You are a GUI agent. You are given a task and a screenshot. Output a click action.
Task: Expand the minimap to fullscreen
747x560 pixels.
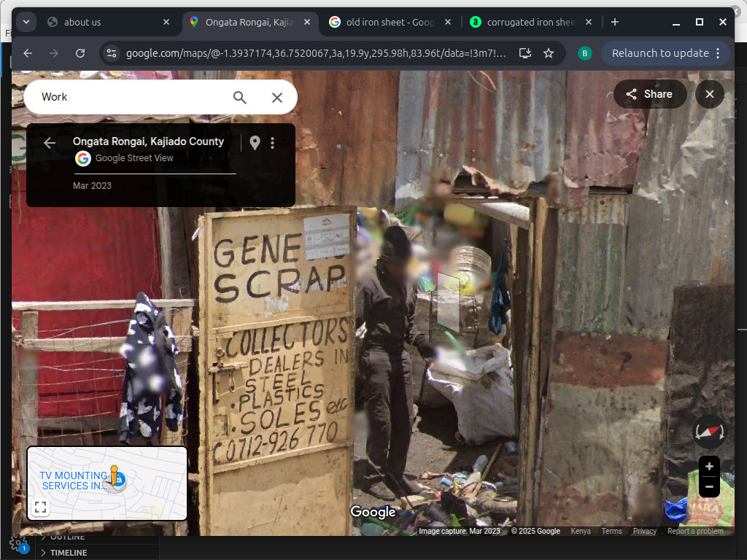[41, 507]
